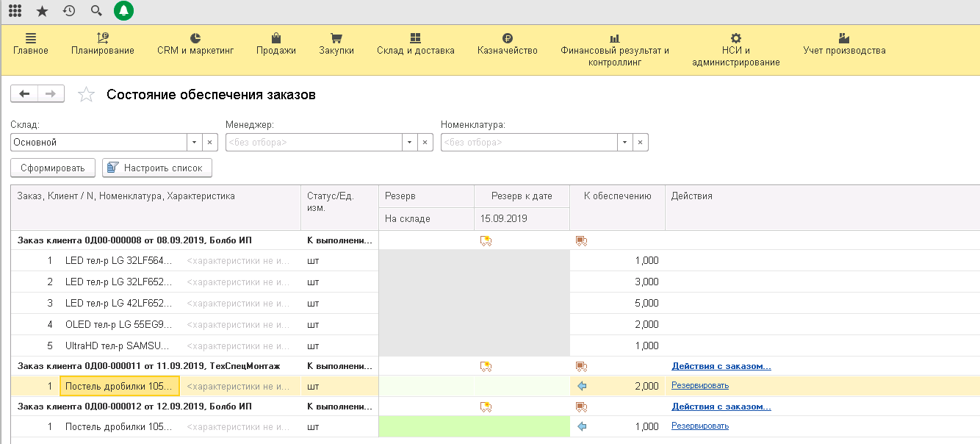Switch to the Казначейство section
The width and height of the screenshot is (980, 444).
click(x=507, y=44)
